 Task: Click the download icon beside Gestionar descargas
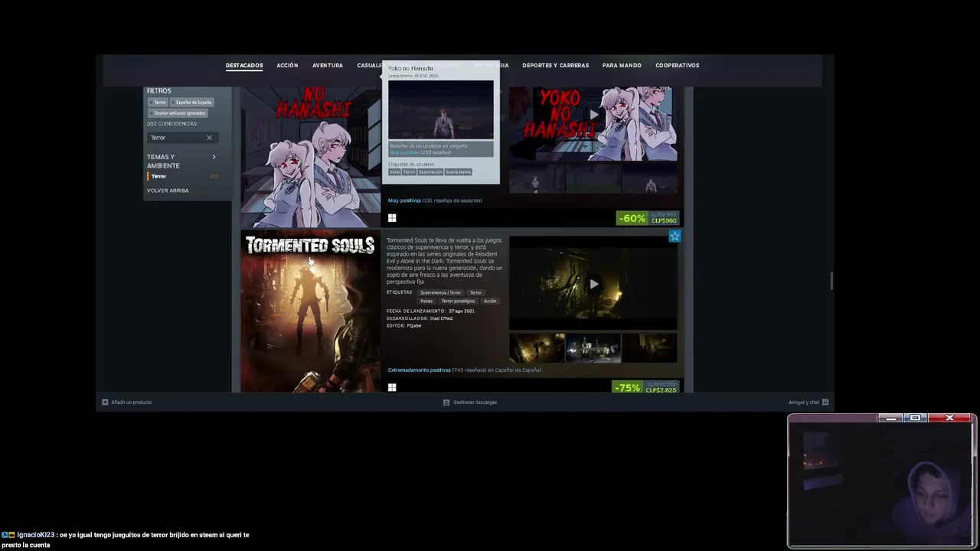(446, 402)
